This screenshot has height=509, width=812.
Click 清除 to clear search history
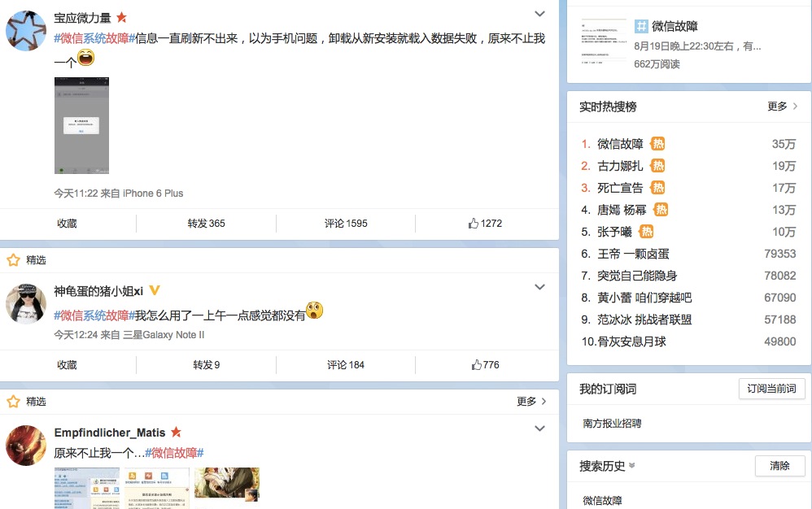pyautogui.click(x=780, y=466)
